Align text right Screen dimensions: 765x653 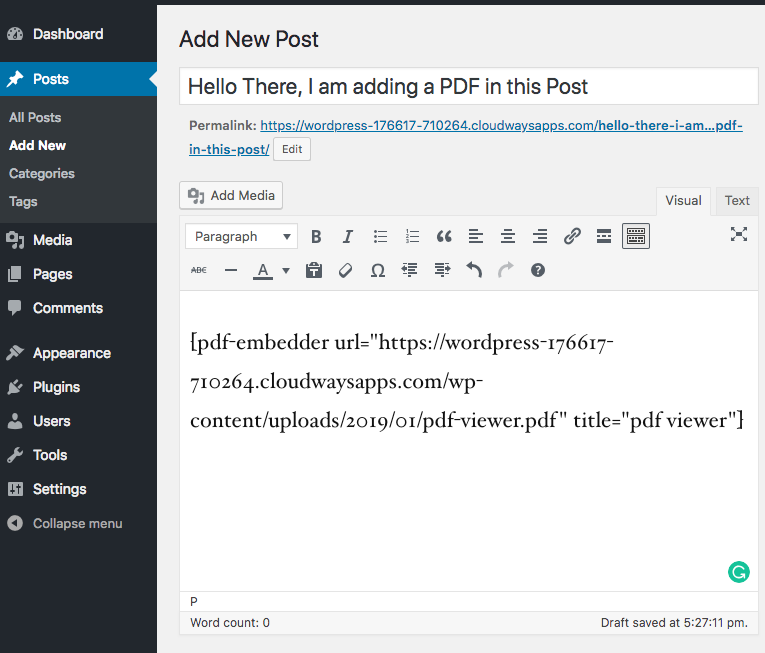[540, 237]
